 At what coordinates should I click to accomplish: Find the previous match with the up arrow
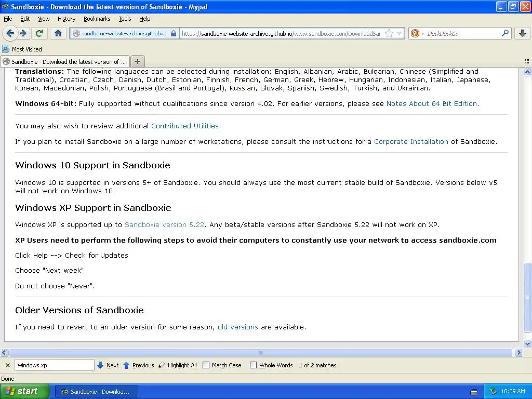click(138, 365)
